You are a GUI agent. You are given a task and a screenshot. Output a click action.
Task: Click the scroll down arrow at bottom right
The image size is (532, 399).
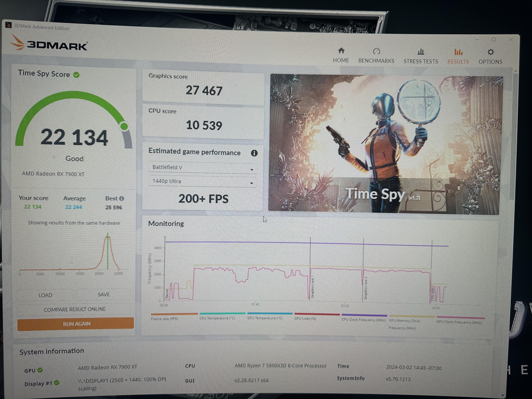pos(502,395)
